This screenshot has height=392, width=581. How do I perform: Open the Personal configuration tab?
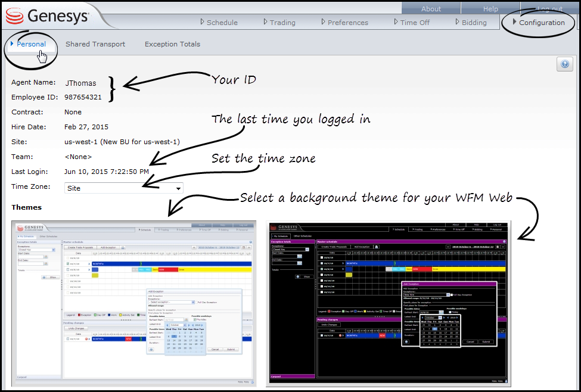point(31,44)
